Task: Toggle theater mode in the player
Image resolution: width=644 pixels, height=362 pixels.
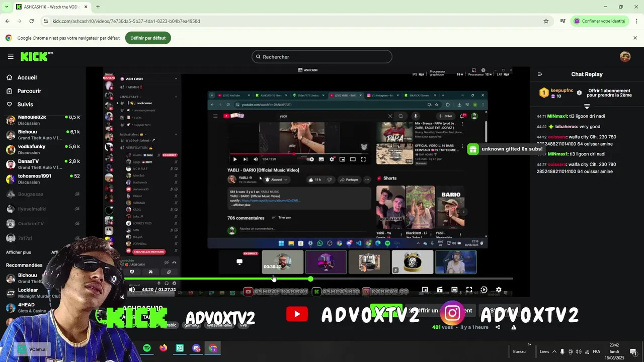Action: pos(454,290)
